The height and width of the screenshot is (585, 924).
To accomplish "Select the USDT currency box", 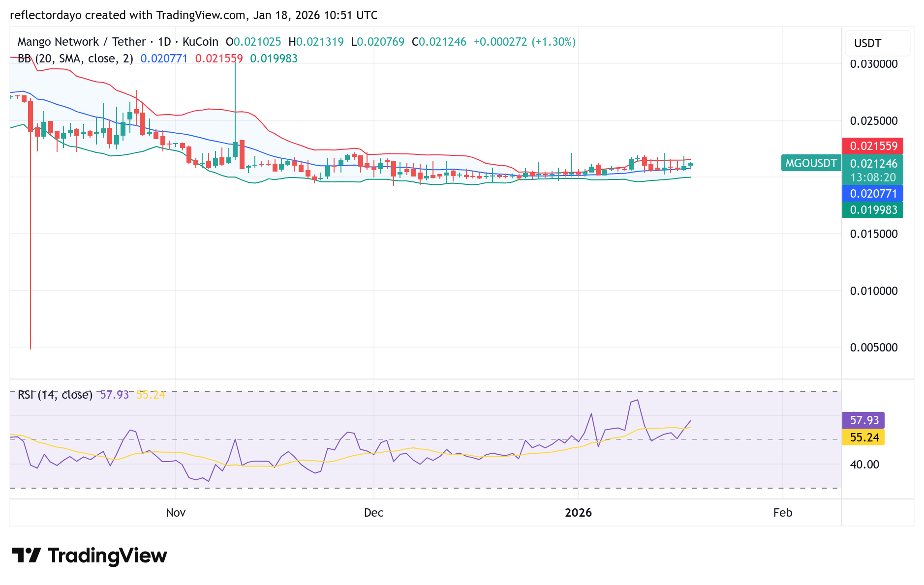I will 877,43.
